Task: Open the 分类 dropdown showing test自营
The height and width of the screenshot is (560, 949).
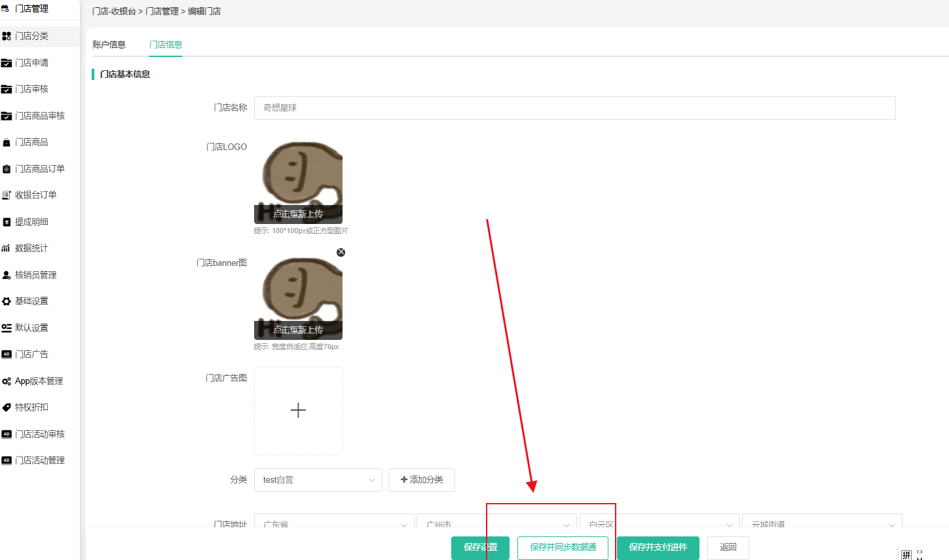Action: coord(318,480)
